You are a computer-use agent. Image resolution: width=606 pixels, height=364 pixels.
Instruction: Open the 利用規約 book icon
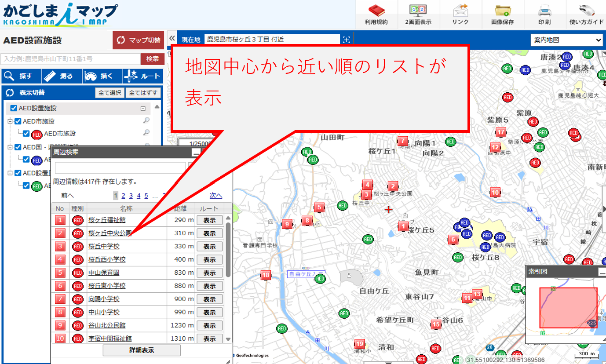376,11
